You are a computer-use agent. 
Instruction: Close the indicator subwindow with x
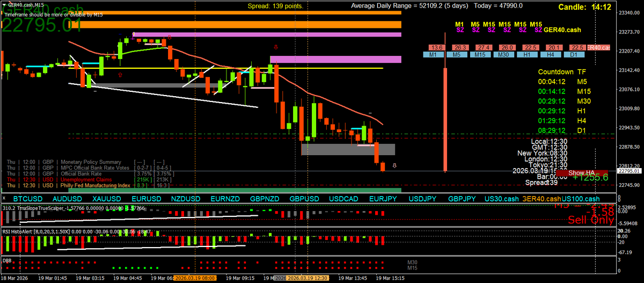3,199
